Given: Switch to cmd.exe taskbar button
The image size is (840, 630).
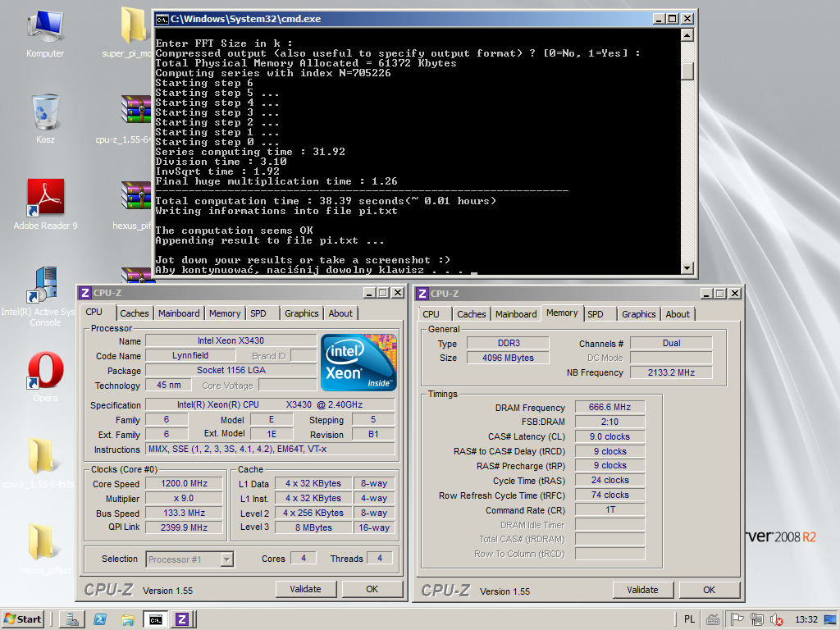Looking at the screenshot, I should (155, 619).
